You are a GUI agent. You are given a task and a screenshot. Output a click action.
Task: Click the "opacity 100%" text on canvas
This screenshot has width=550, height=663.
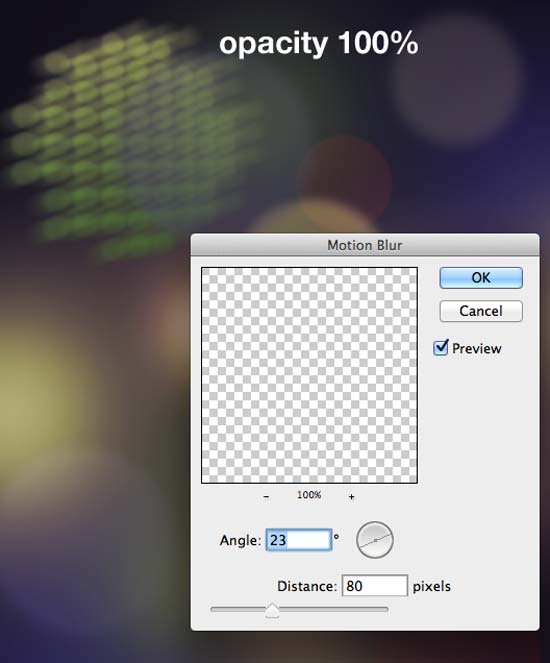pyautogui.click(x=319, y=44)
